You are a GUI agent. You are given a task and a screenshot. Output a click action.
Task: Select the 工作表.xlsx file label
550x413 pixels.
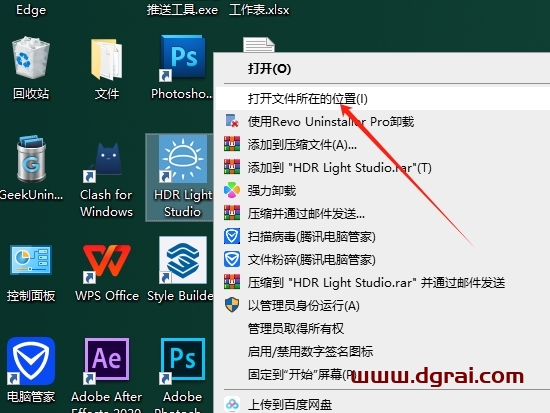point(259,10)
